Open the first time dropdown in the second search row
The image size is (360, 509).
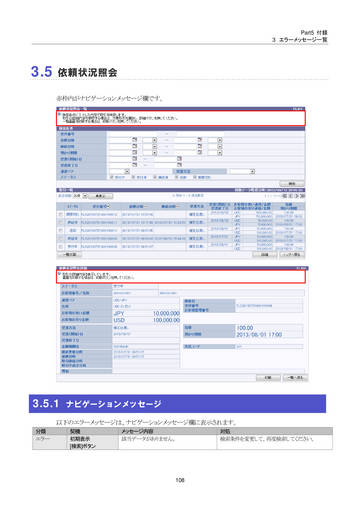[x=154, y=140]
